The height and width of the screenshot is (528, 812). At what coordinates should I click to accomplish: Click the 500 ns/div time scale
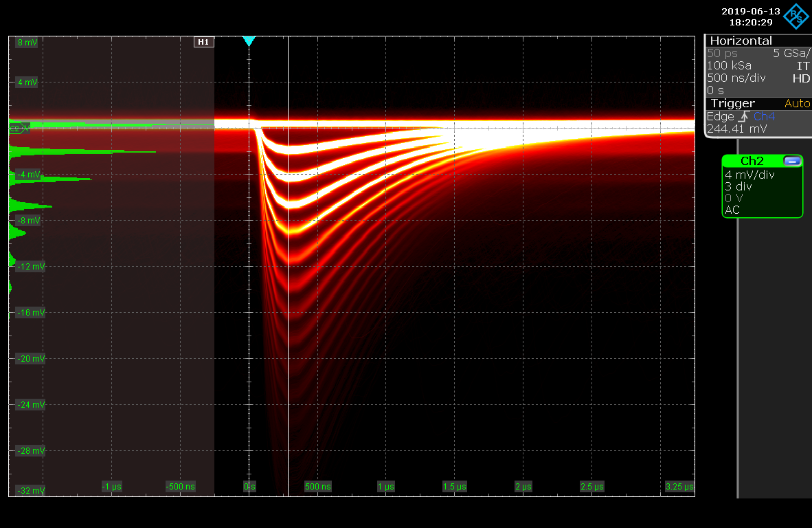(x=736, y=78)
